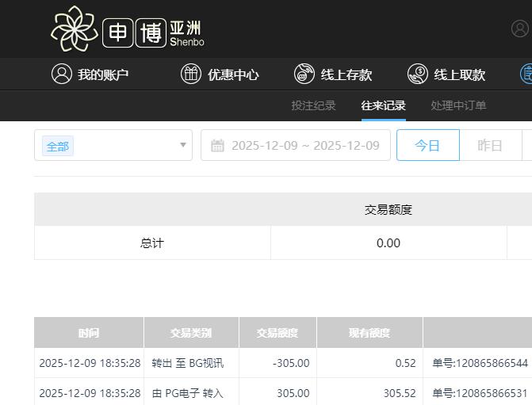Click the 线上取款 withdrawal icon
Image resolution: width=532 pixels, height=405 pixels.
pyautogui.click(x=418, y=75)
